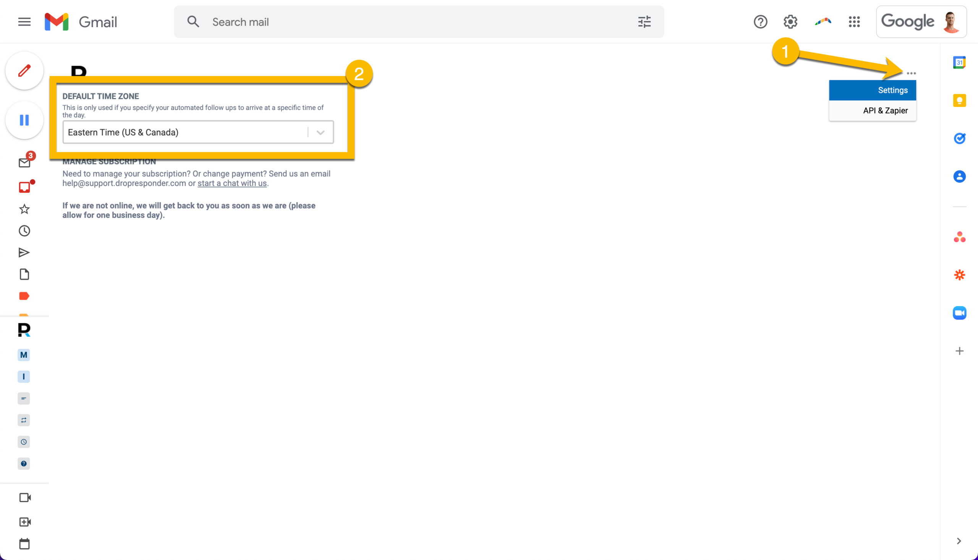
Task: Click the blue pause button in sidebar
Action: pos(24,120)
